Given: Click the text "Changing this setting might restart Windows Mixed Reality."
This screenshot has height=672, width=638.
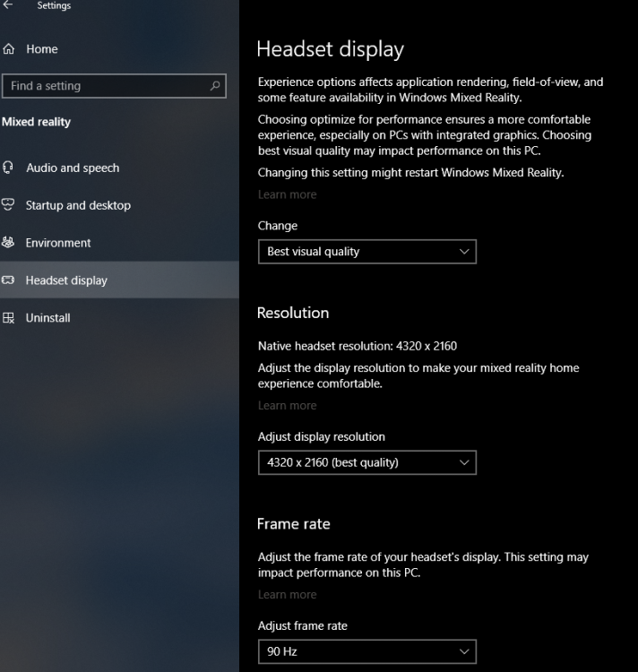Looking at the screenshot, I should pyautogui.click(x=411, y=173).
